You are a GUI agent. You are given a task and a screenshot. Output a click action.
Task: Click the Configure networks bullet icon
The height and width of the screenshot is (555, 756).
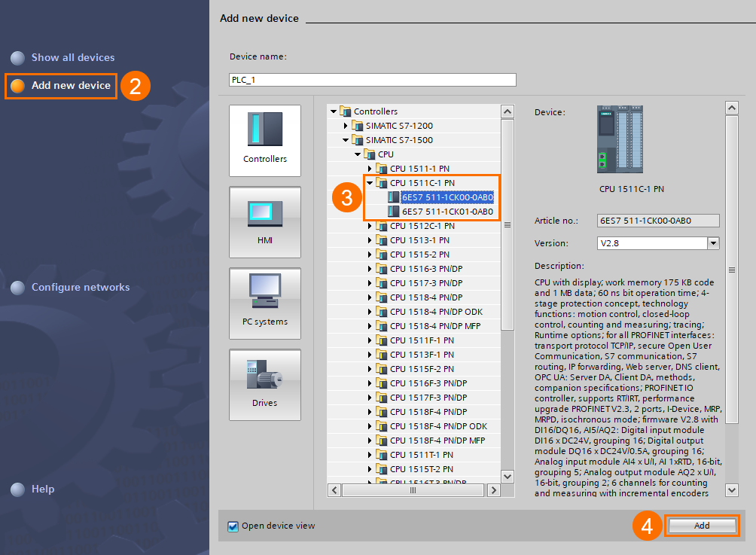pyautogui.click(x=18, y=288)
